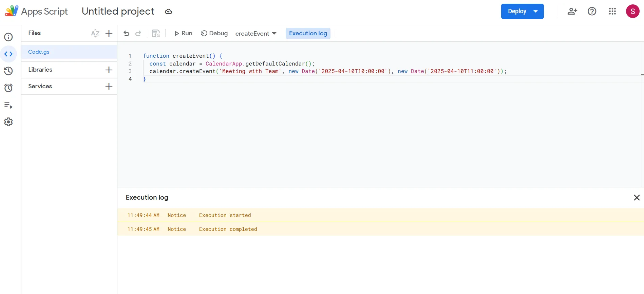Image resolution: width=644 pixels, height=294 pixels.
Task: Select the Code.gs file
Action: [x=69, y=52]
